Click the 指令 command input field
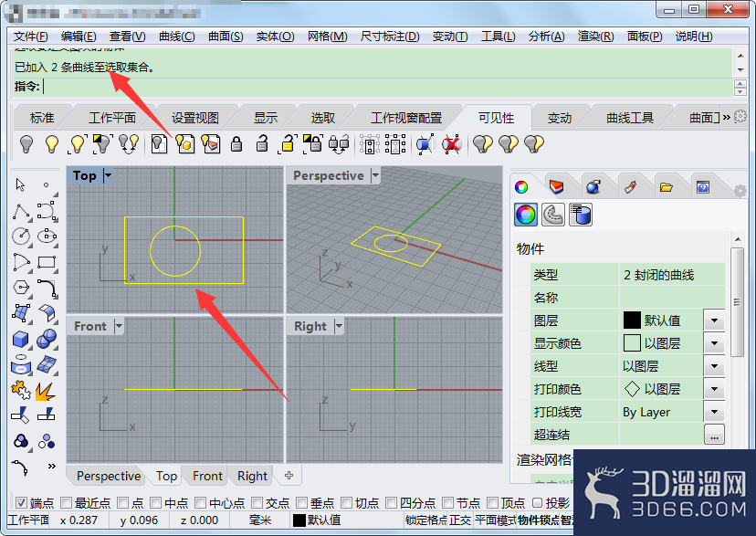756x536 pixels. click(387, 87)
